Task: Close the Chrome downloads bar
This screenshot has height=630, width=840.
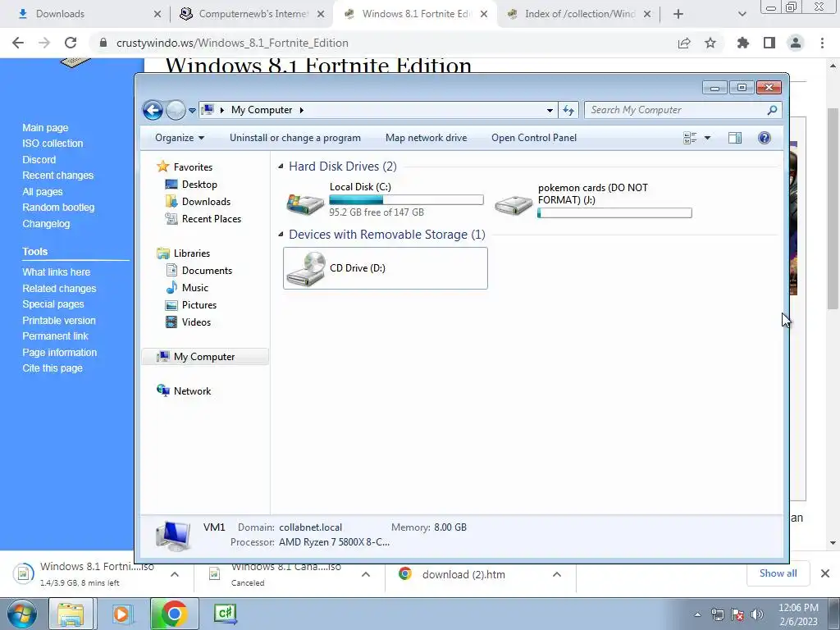Action: (x=825, y=573)
